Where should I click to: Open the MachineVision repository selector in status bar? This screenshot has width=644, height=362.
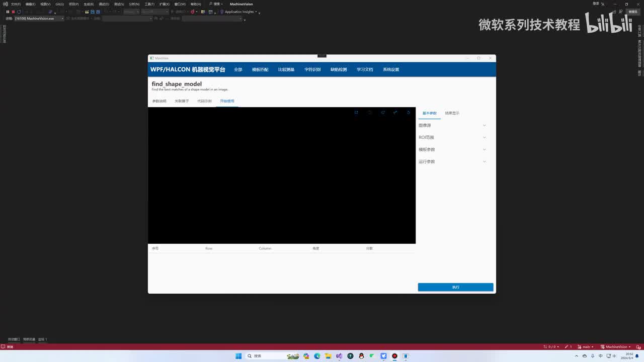point(616,347)
